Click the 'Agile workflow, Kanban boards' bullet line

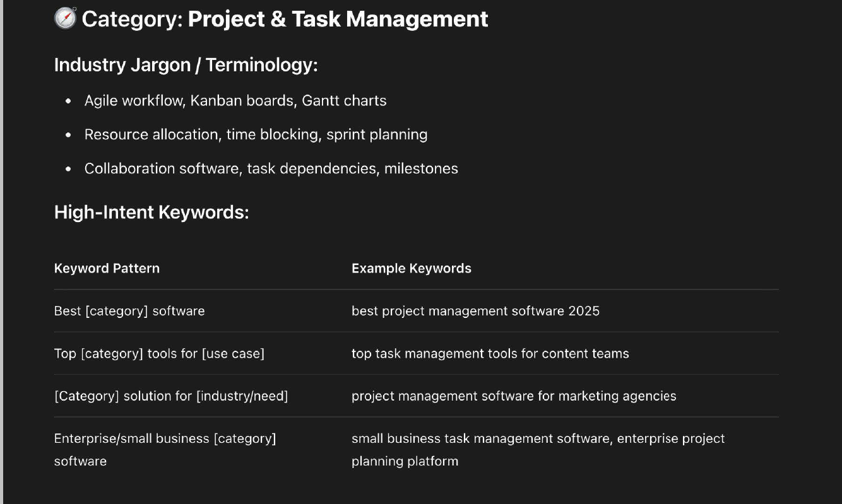(x=235, y=101)
